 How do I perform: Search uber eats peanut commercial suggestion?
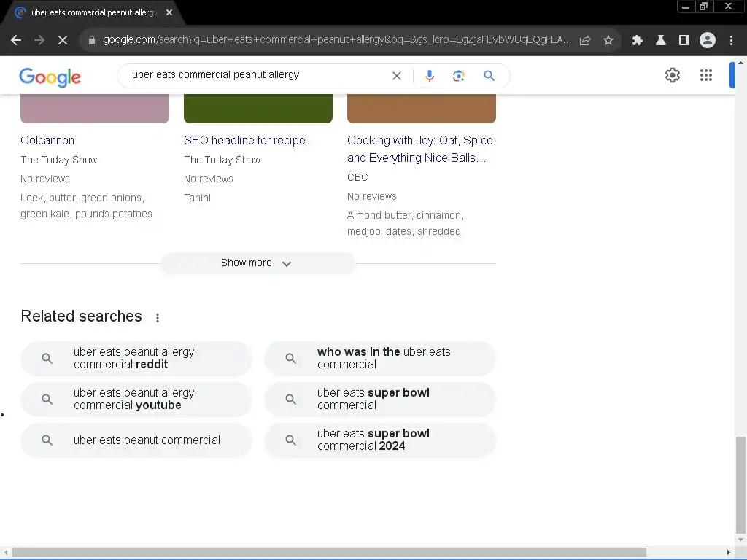[x=136, y=440]
